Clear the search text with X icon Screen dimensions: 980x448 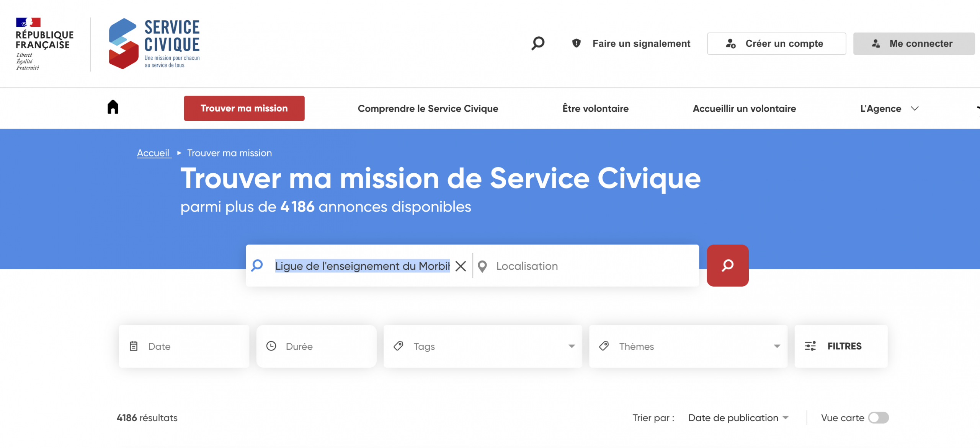461,266
